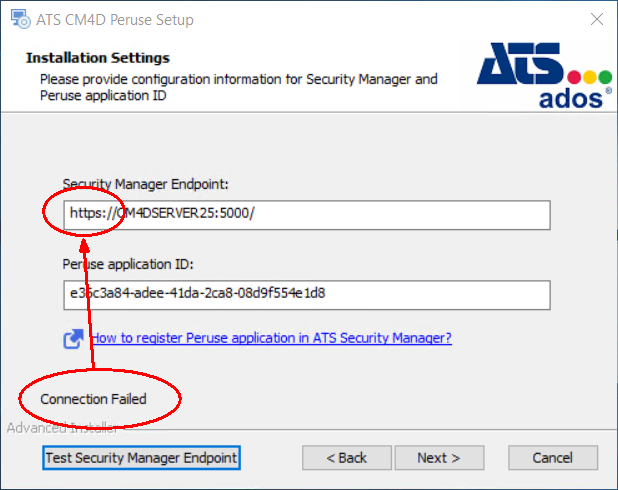Go to previous step with Back
Screen dimensions: 618x490
(346, 457)
